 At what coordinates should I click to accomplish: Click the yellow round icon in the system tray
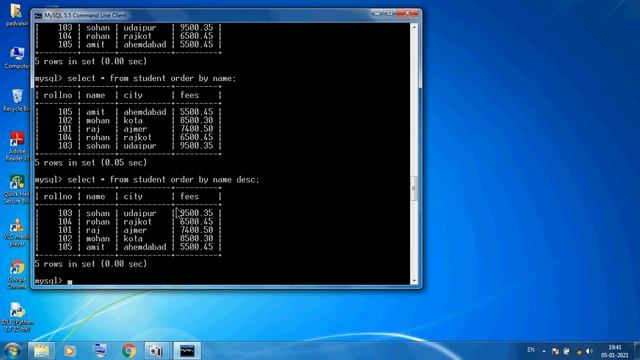tap(579, 351)
